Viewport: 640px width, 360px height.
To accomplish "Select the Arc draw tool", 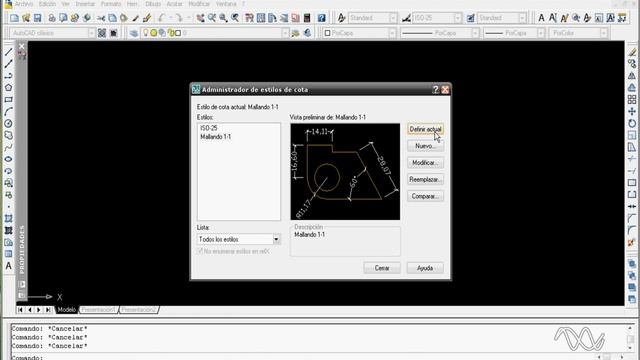I will pyautogui.click(x=8, y=111).
